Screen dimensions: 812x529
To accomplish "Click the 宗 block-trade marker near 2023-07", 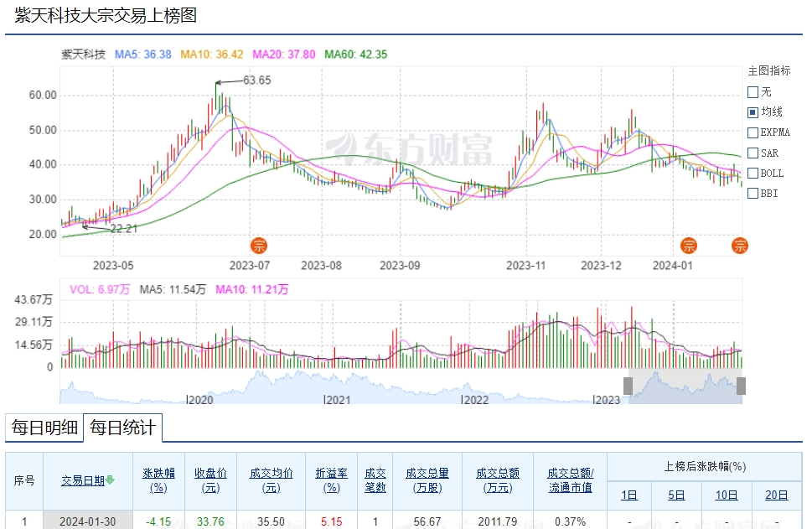I will [259, 246].
